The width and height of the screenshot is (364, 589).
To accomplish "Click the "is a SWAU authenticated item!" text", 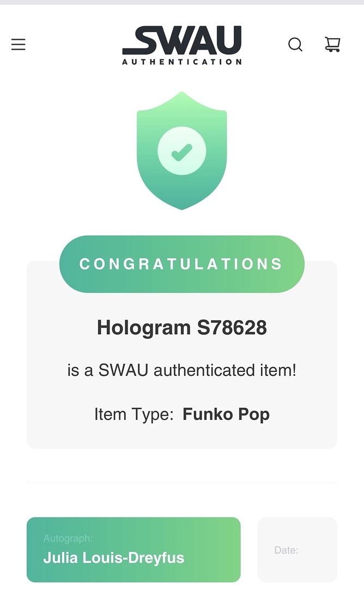I will [x=182, y=371].
